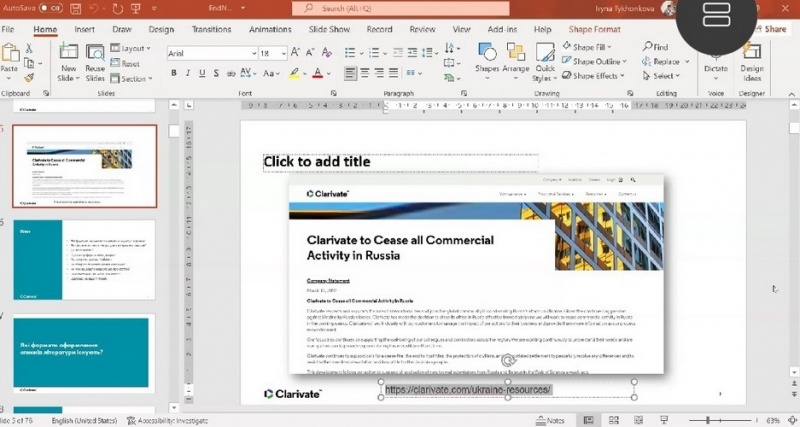Screen dimensions: 800x427
Task: Switch to the Transitions tab
Action: tap(211, 29)
